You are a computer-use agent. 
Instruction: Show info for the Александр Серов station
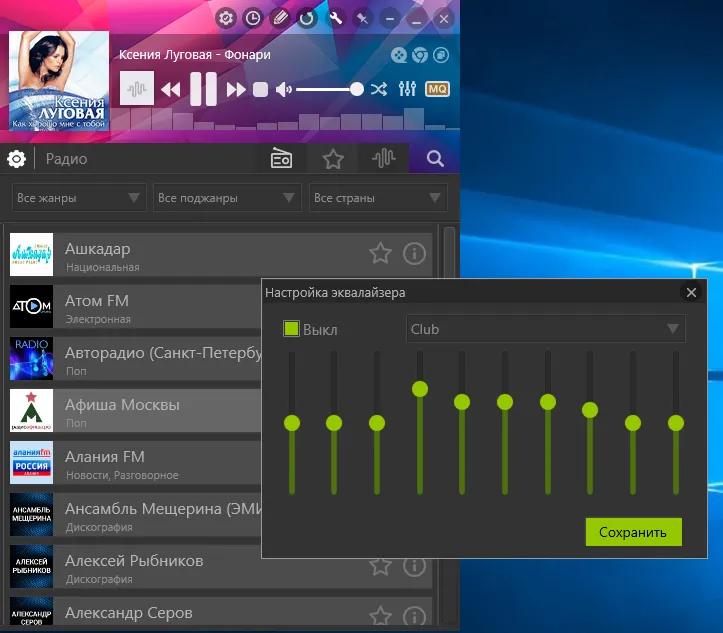[414, 616]
